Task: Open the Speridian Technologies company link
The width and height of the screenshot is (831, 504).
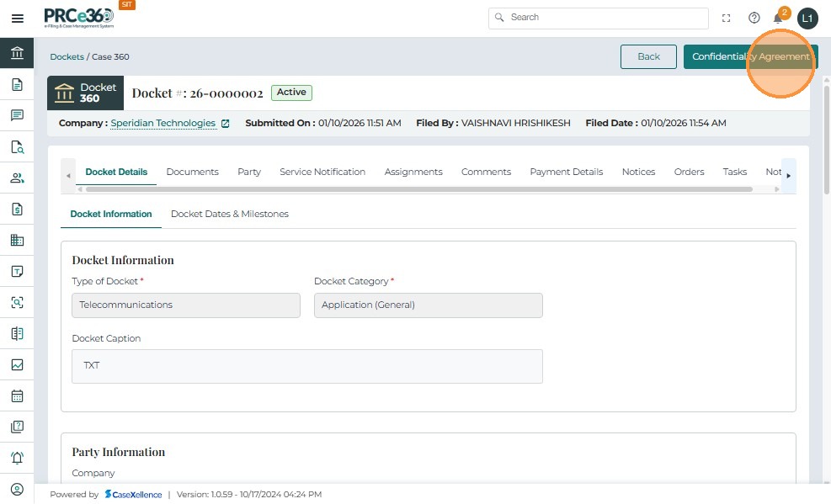Action: [162, 123]
